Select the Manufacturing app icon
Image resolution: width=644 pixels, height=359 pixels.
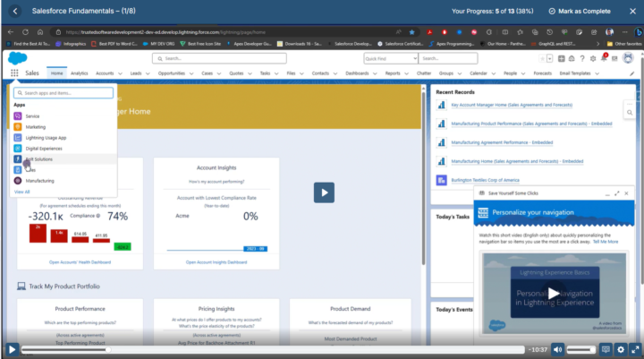click(x=18, y=181)
